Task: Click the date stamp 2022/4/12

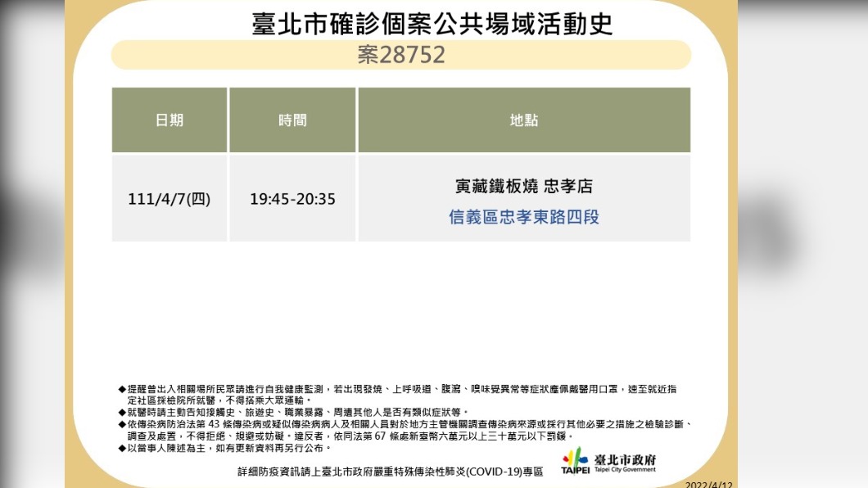Action: coord(708,484)
